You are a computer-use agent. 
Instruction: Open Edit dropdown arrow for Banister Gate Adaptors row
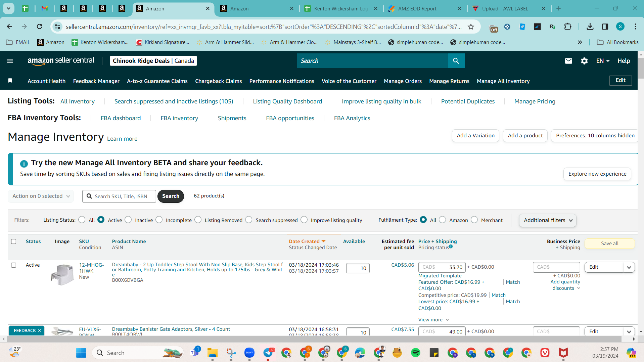click(629, 331)
